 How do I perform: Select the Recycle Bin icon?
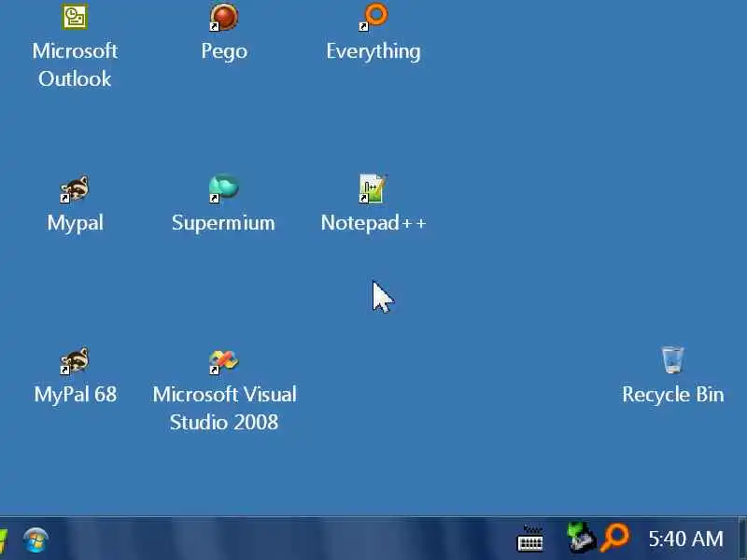tap(672, 360)
